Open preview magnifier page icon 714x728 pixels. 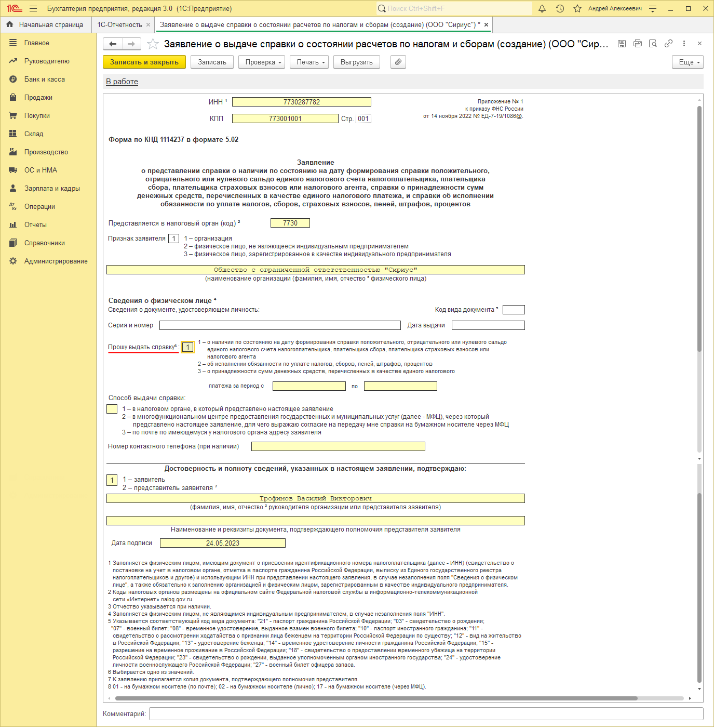[653, 44]
